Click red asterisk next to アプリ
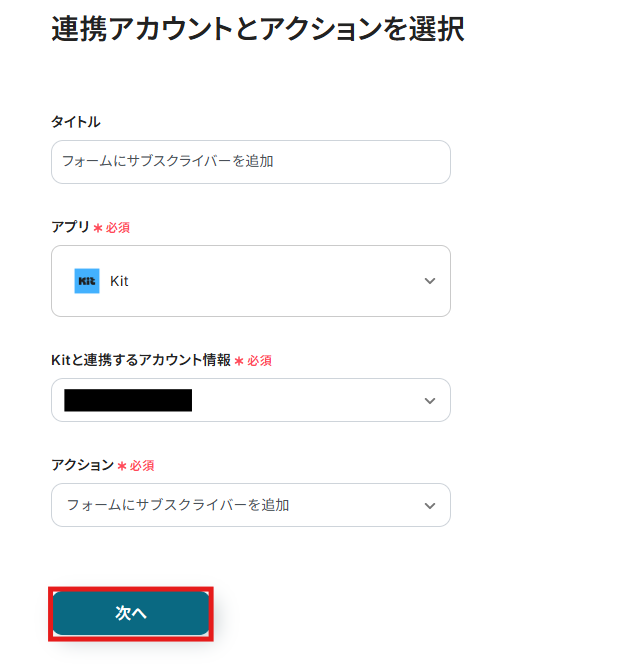 pos(98,228)
